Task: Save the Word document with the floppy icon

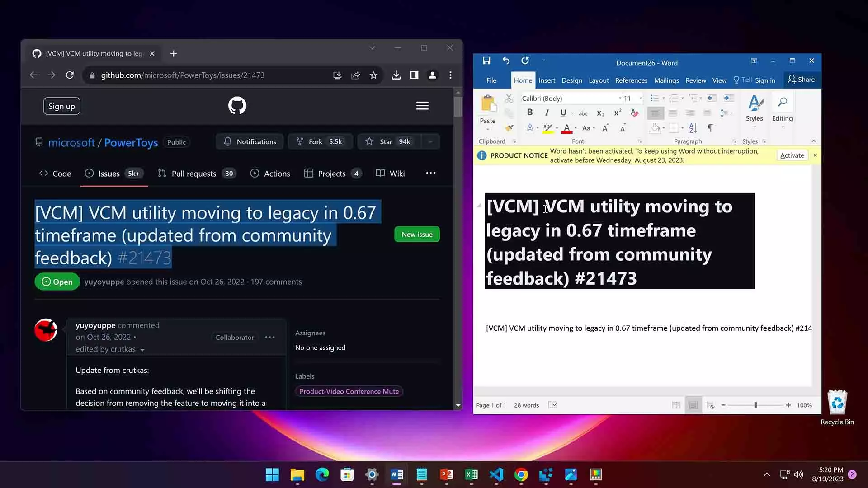Action: tap(486, 61)
